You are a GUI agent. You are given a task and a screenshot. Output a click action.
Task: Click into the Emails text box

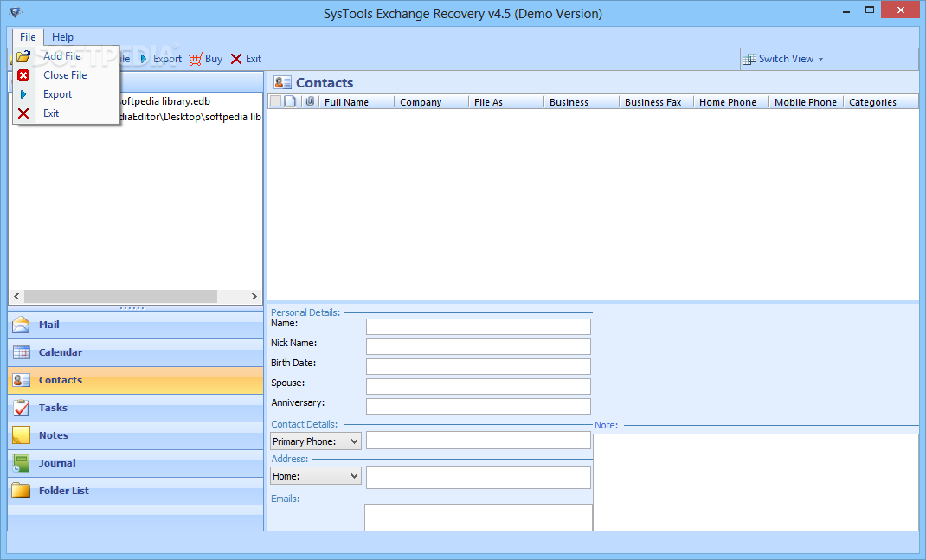(x=479, y=518)
